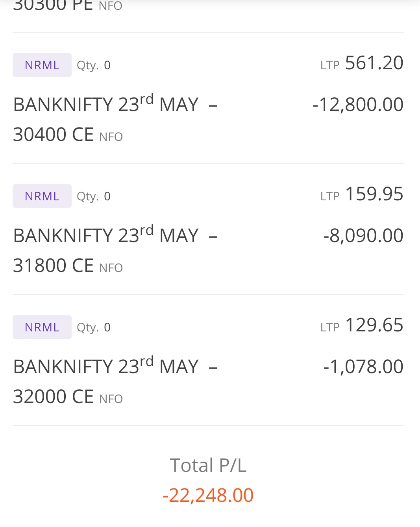Tap the Total P/L label

click(x=208, y=465)
